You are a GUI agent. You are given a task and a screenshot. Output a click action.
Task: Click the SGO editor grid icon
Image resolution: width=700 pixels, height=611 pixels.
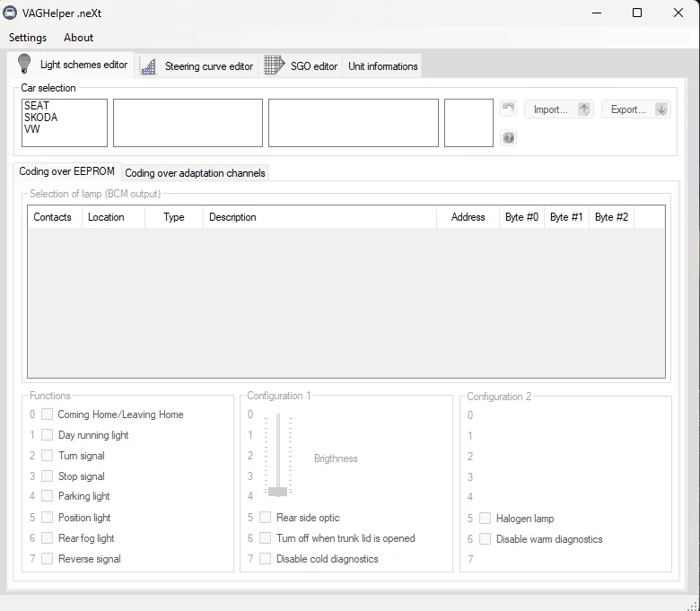click(x=274, y=65)
